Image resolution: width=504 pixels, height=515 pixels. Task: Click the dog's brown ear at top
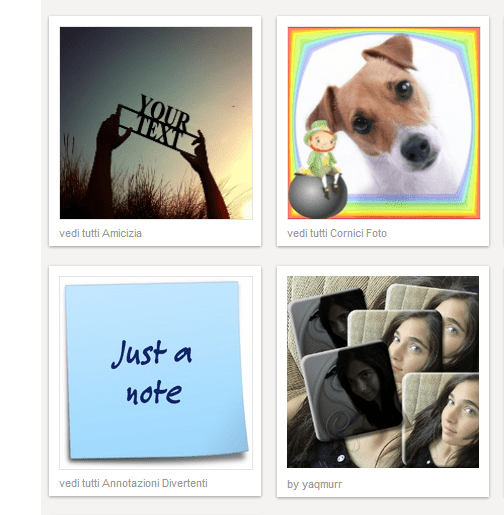click(x=391, y=52)
